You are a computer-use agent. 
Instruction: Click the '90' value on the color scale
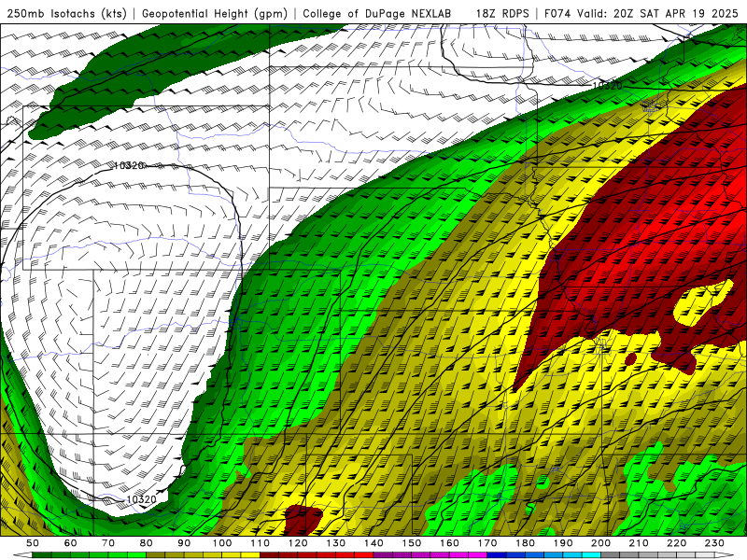coord(184,543)
